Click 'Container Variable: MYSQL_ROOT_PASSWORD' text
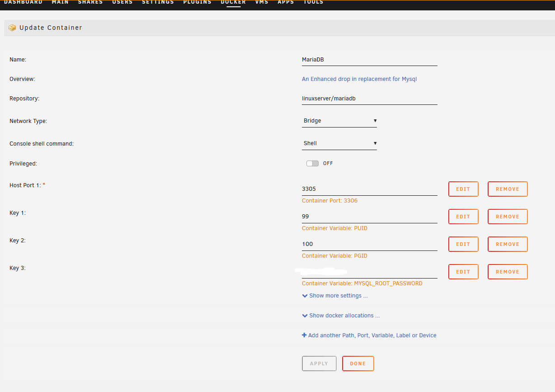Image resolution: width=555 pixels, height=392 pixels. [x=362, y=283]
